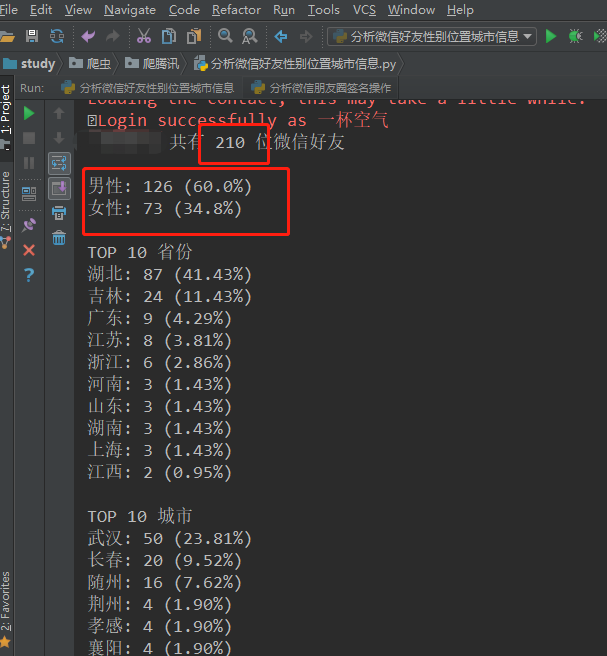Rerun the program in Run panel
The width and height of the screenshot is (607, 656).
point(29,113)
